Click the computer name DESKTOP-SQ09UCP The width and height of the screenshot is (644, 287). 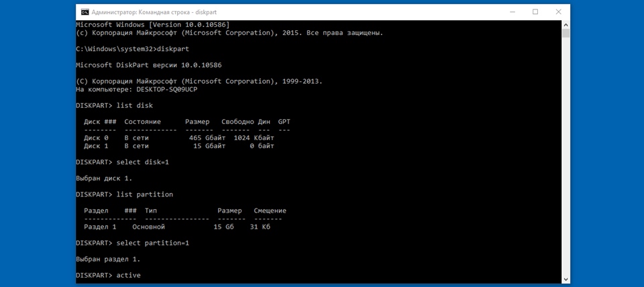coord(168,89)
